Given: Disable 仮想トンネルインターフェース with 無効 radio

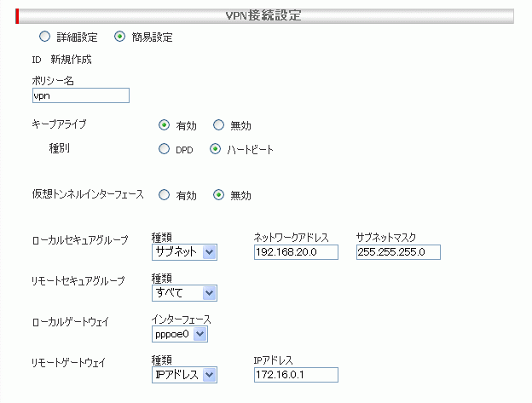Looking at the screenshot, I should [x=218, y=195].
